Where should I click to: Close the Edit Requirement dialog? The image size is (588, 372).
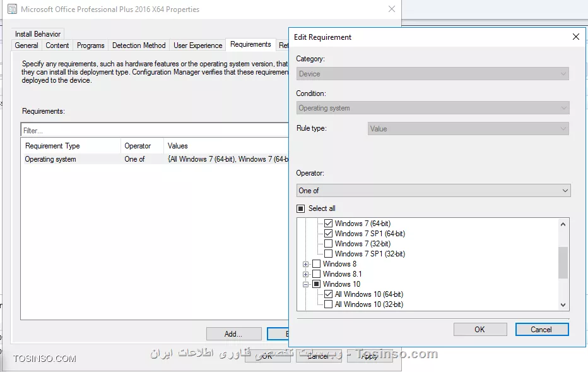(x=576, y=37)
